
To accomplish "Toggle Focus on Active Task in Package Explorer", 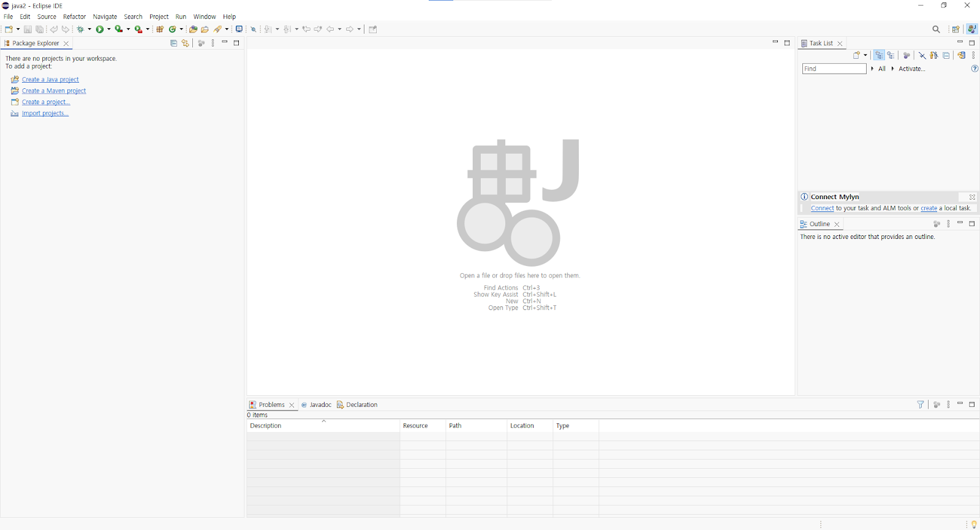I will (x=200, y=43).
